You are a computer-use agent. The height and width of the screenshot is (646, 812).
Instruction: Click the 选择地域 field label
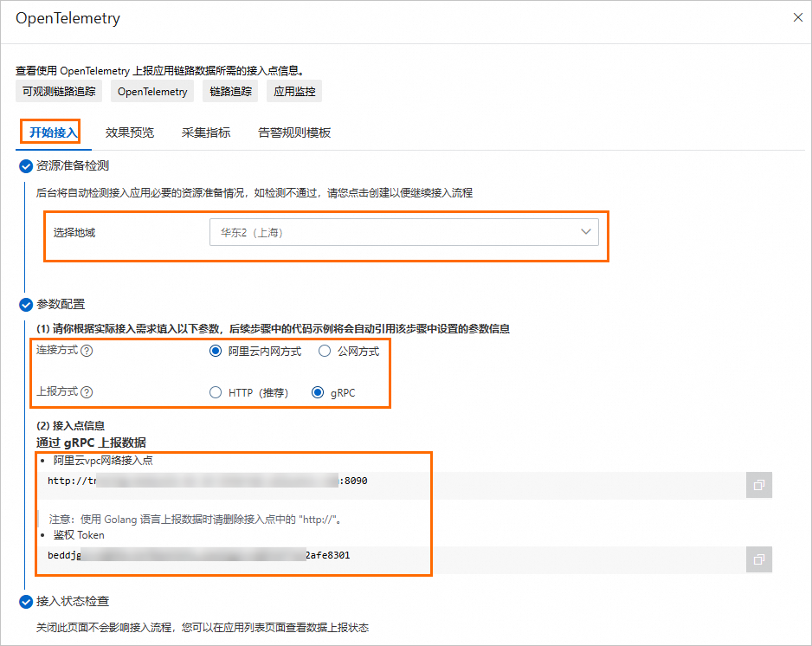[x=74, y=233]
